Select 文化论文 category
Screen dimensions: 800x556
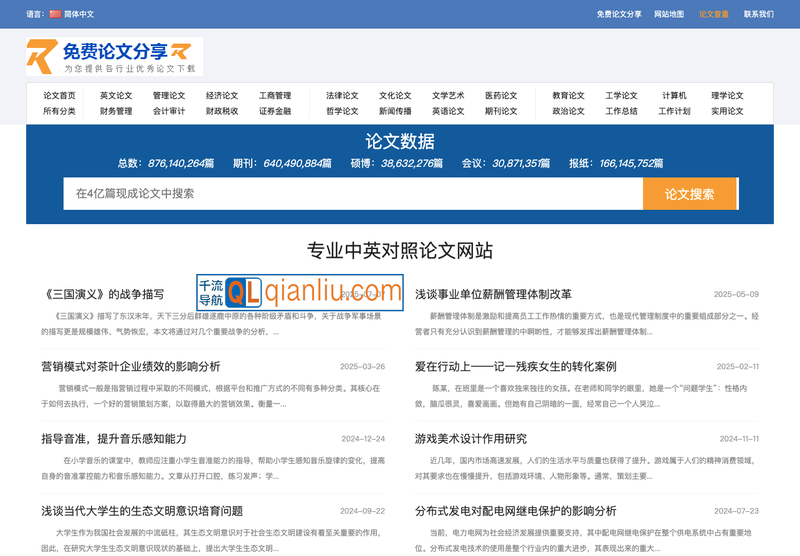coord(395,95)
